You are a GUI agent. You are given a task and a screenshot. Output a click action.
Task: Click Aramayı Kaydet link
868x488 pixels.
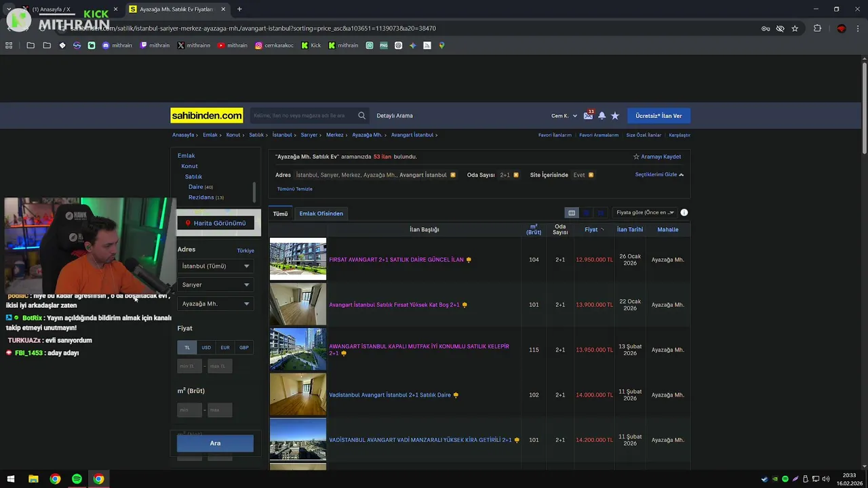click(657, 157)
